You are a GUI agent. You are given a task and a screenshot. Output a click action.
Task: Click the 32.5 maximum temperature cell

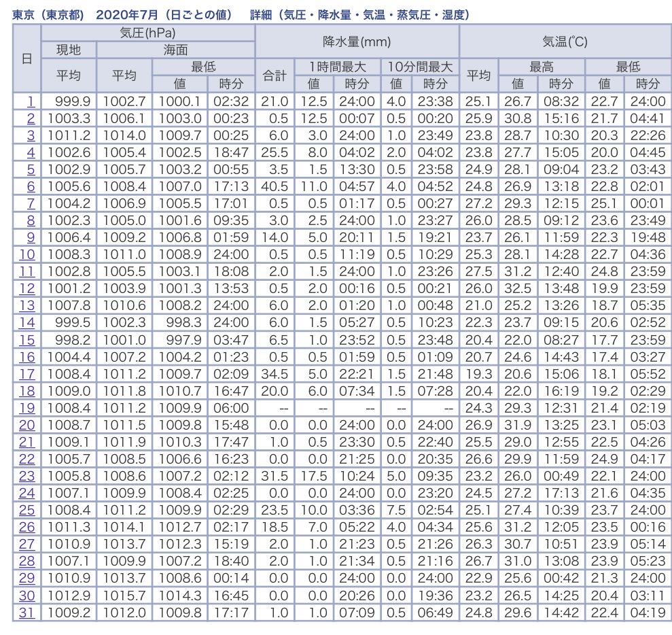[518, 288]
